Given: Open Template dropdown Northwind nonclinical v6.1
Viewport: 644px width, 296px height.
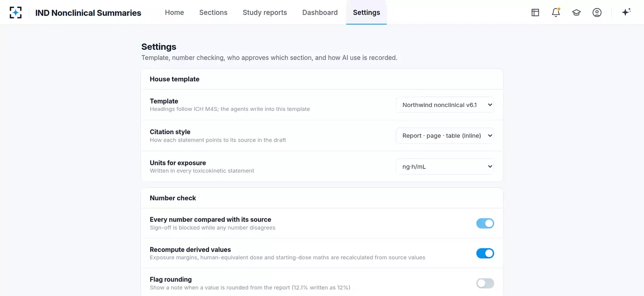Looking at the screenshot, I should pyautogui.click(x=445, y=105).
